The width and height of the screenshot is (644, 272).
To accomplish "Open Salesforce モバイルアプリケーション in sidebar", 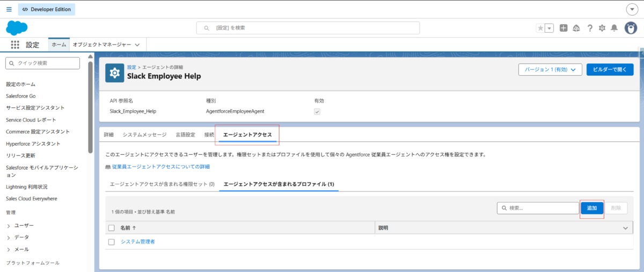I will (42, 171).
